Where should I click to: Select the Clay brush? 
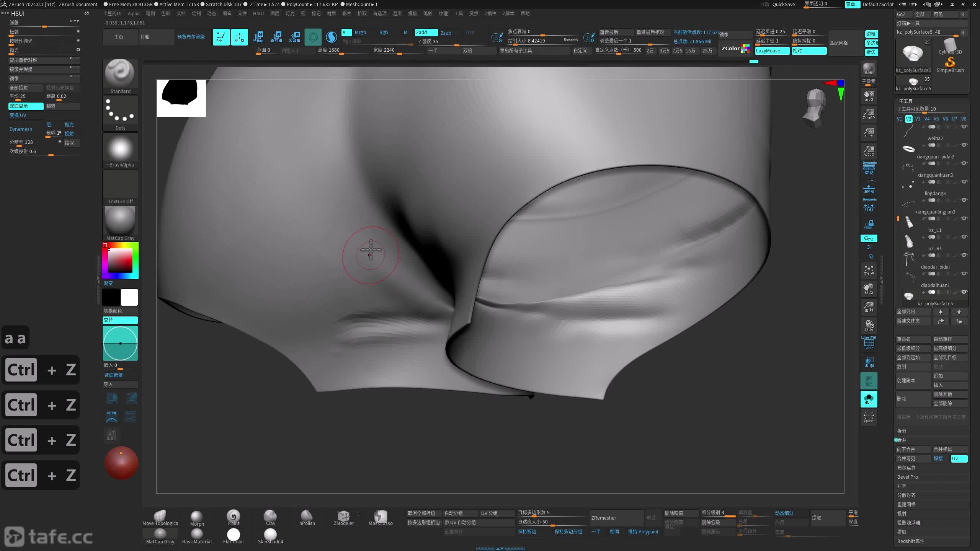coord(270,518)
